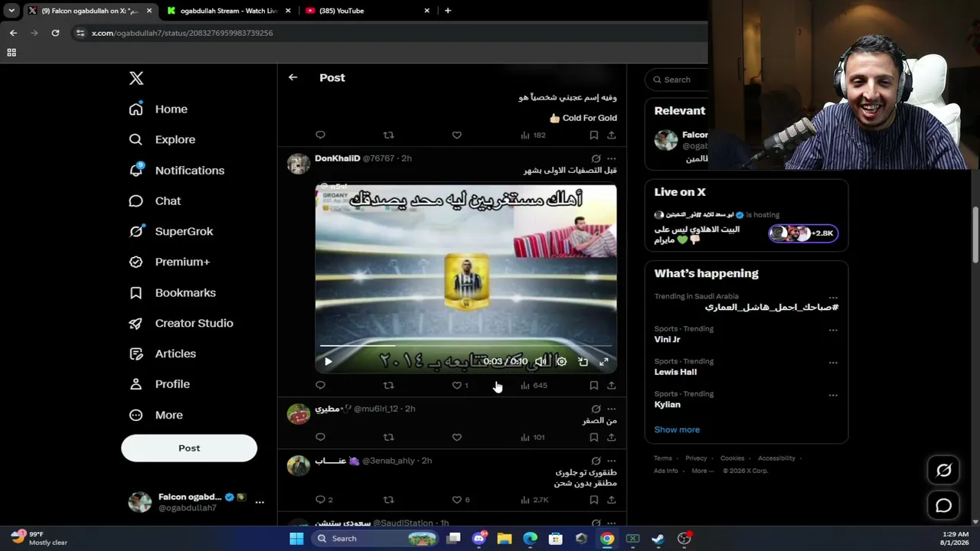Reply to @mu6lrl_12's post

(x=320, y=438)
